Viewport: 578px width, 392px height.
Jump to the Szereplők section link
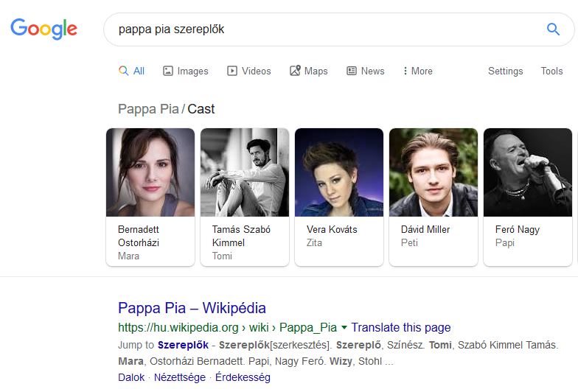183,345
